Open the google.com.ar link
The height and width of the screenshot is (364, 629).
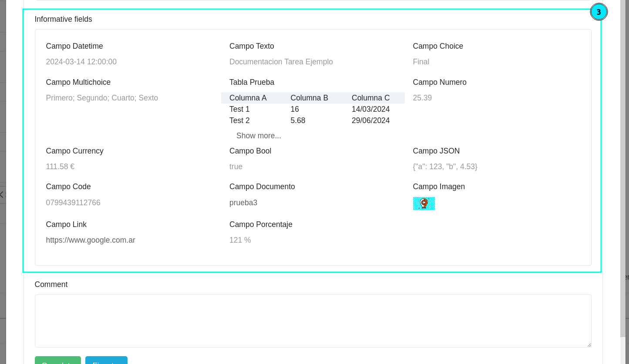click(x=91, y=240)
